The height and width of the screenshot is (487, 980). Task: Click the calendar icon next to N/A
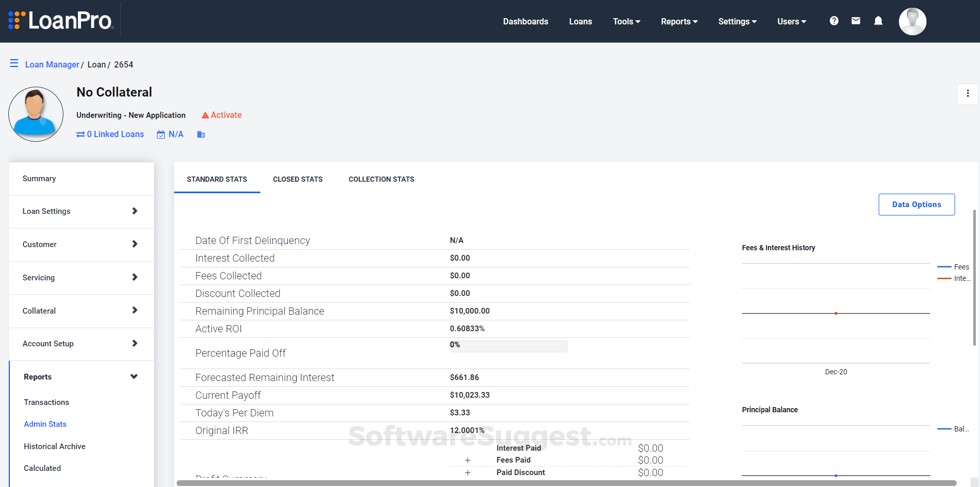click(x=161, y=134)
